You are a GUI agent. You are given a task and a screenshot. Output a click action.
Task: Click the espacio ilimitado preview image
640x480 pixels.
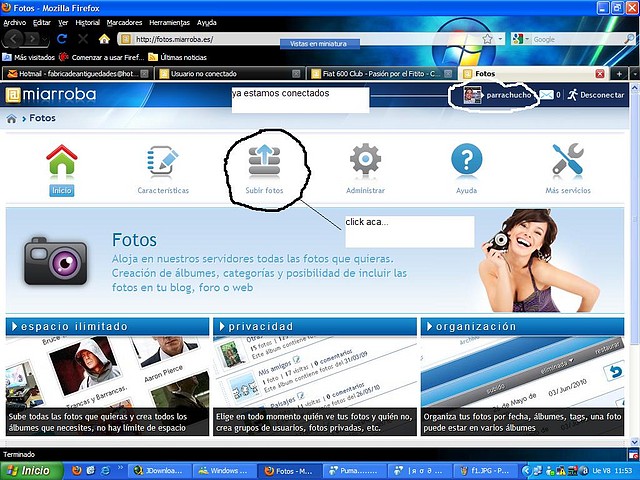[107, 385]
